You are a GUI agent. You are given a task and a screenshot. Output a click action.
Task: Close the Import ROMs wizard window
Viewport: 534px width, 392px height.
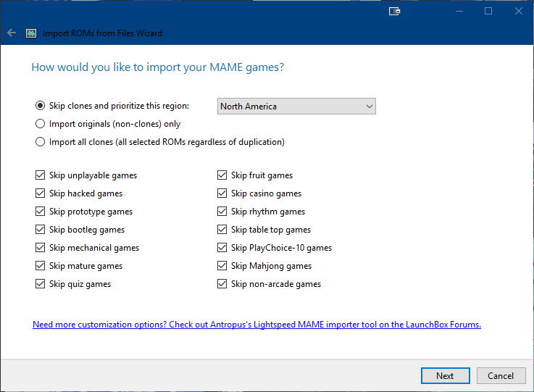click(518, 12)
